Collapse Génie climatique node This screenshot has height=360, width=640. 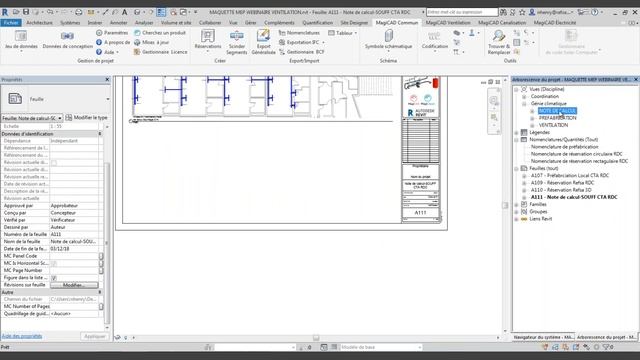(524, 104)
